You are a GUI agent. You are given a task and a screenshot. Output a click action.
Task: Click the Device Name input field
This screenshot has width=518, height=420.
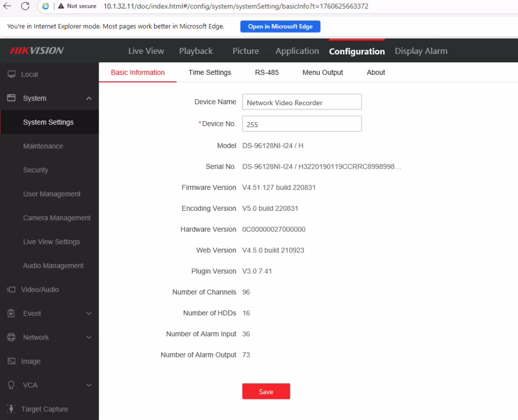[302, 102]
